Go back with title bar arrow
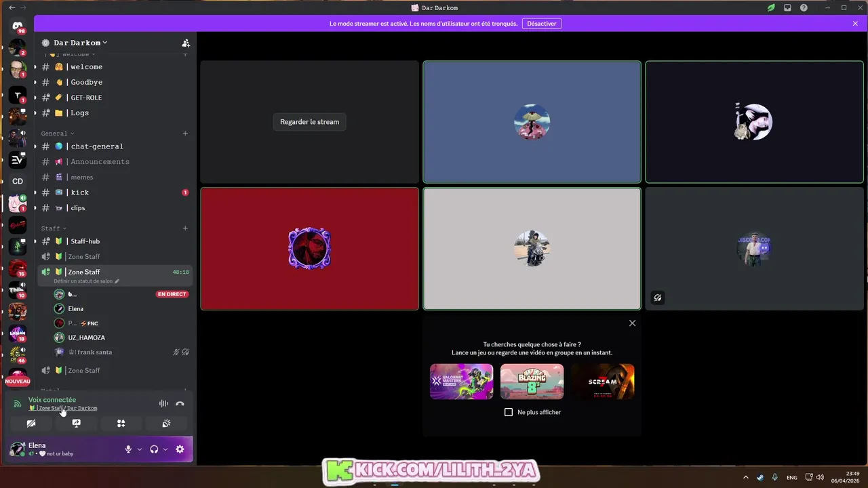 pyautogui.click(x=12, y=7)
